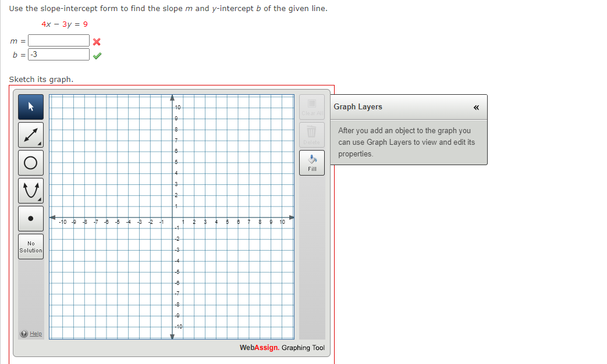607x364 pixels.
Task: Click inside the coordinate grid area
Action: pos(172,218)
